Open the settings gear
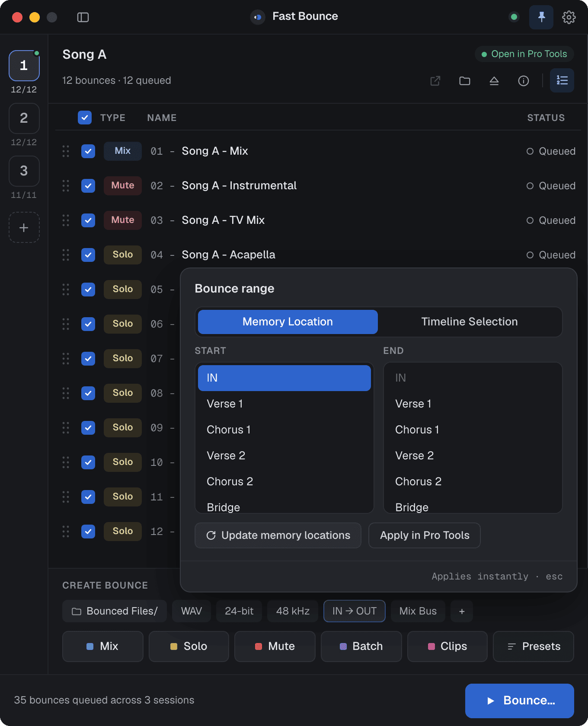This screenshot has height=726, width=588. coord(569,17)
